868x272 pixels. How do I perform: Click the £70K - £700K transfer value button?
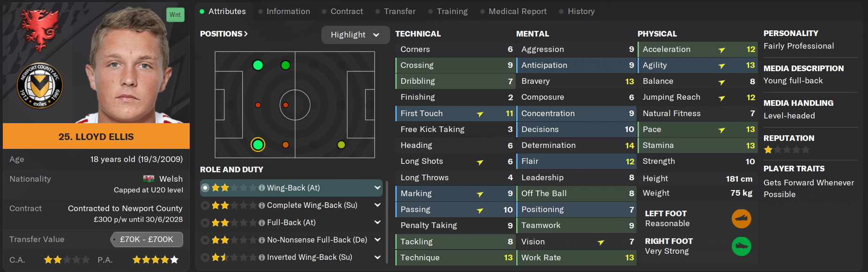[x=147, y=239]
